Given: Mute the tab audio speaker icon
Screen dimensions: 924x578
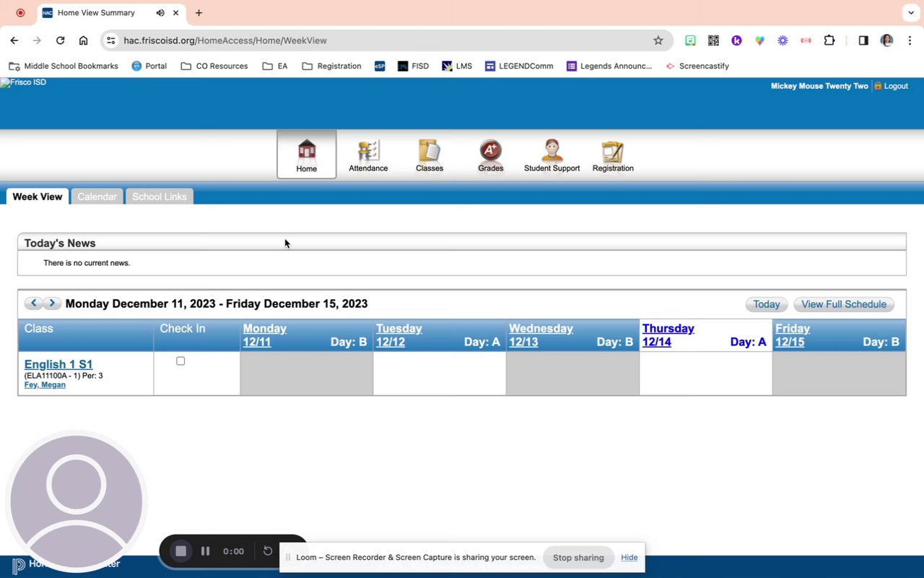Looking at the screenshot, I should pos(160,13).
